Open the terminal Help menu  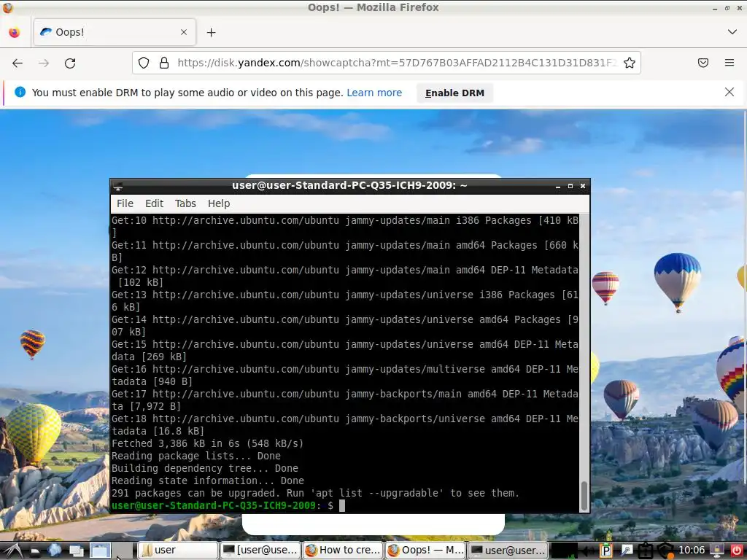pyautogui.click(x=219, y=203)
